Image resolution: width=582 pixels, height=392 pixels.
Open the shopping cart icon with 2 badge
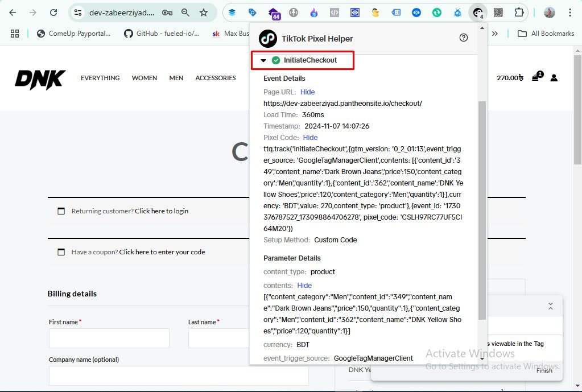(x=537, y=77)
